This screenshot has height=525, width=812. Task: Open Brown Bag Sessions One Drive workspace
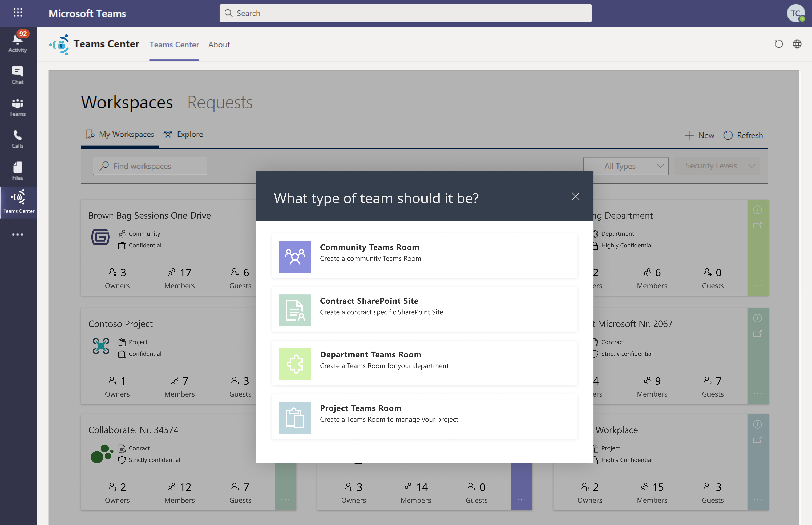coord(150,215)
